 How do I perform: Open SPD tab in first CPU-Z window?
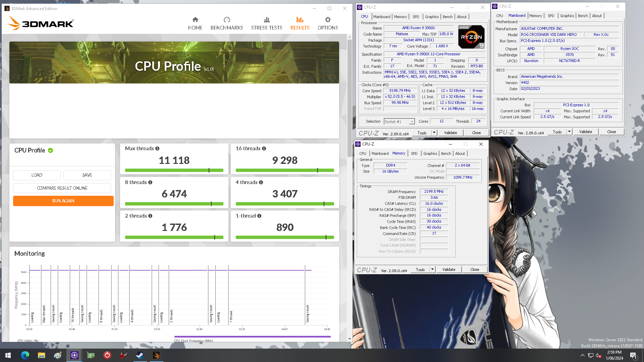(x=416, y=17)
